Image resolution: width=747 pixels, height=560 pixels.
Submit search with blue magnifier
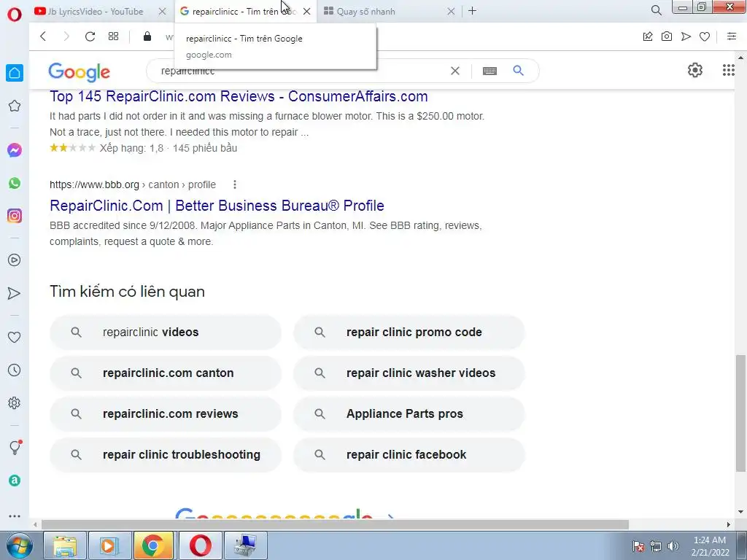coord(519,71)
